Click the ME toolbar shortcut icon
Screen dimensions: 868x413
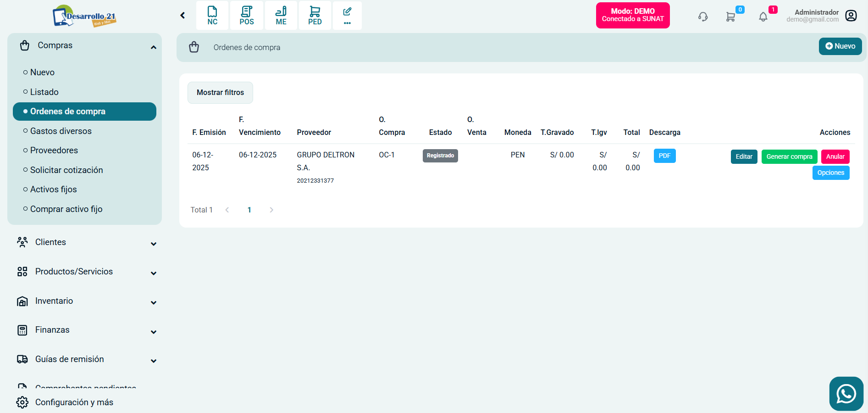tap(281, 16)
